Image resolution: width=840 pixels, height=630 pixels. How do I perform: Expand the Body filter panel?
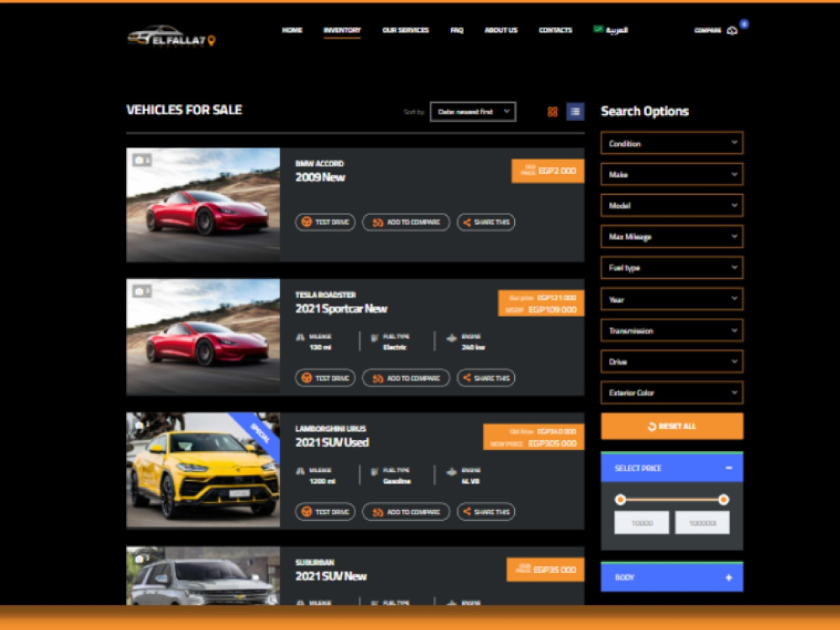728,578
